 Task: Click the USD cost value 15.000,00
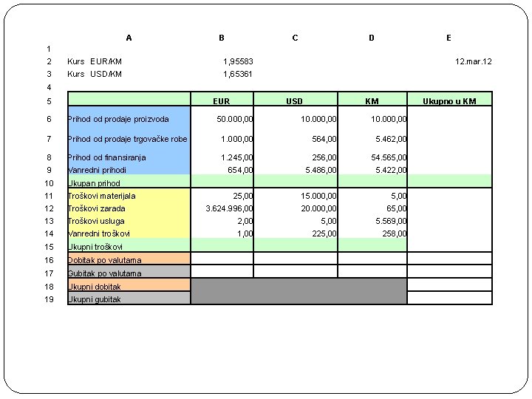(318, 196)
